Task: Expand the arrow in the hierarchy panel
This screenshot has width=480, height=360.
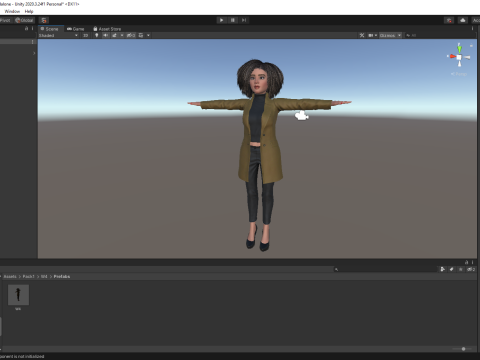Action: (x=34, y=53)
